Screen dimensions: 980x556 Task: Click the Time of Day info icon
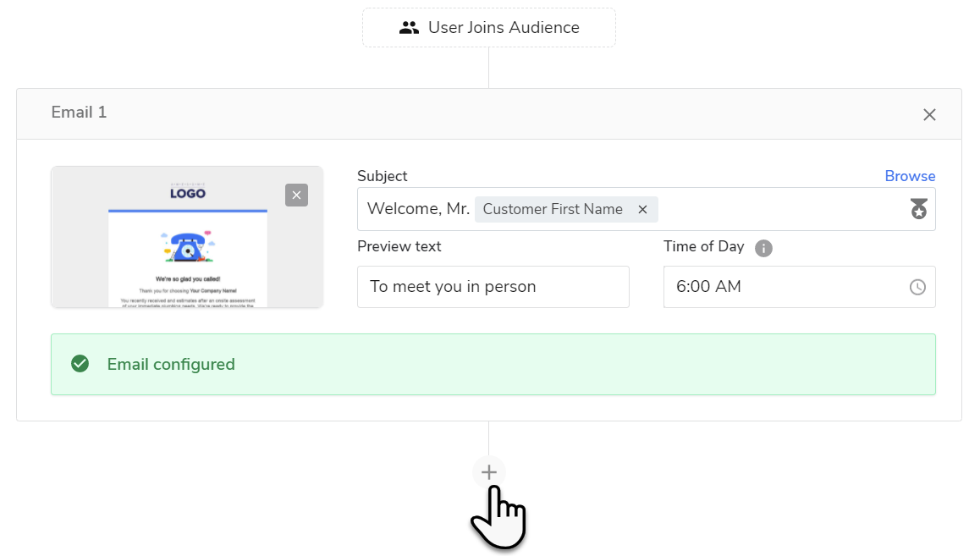[x=763, y=248]
